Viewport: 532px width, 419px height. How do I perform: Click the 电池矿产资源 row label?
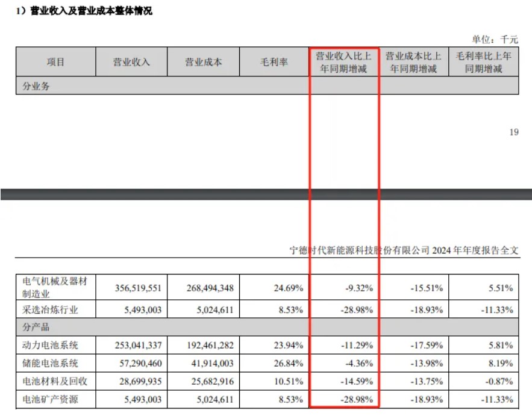point(51,399)
